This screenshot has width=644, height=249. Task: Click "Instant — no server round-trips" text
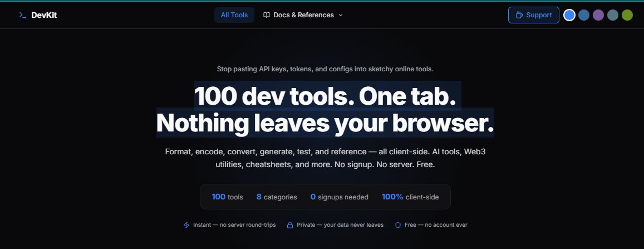234,225
